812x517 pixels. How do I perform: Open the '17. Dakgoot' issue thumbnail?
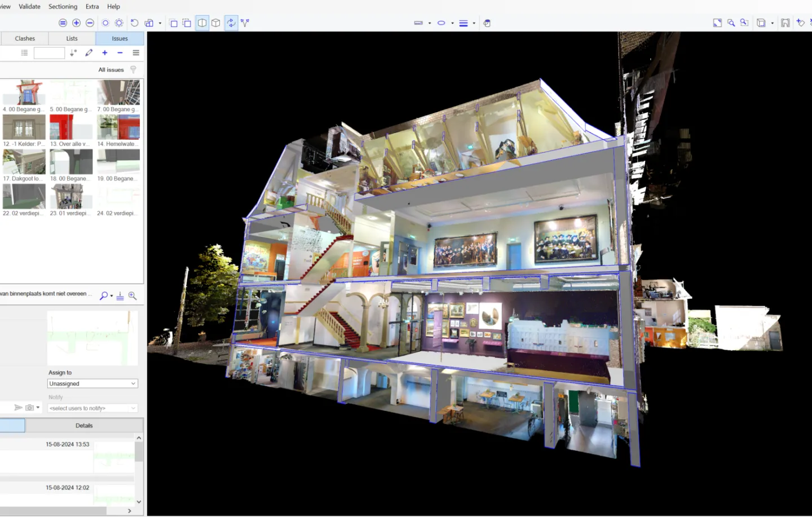[x=24, y=162]
